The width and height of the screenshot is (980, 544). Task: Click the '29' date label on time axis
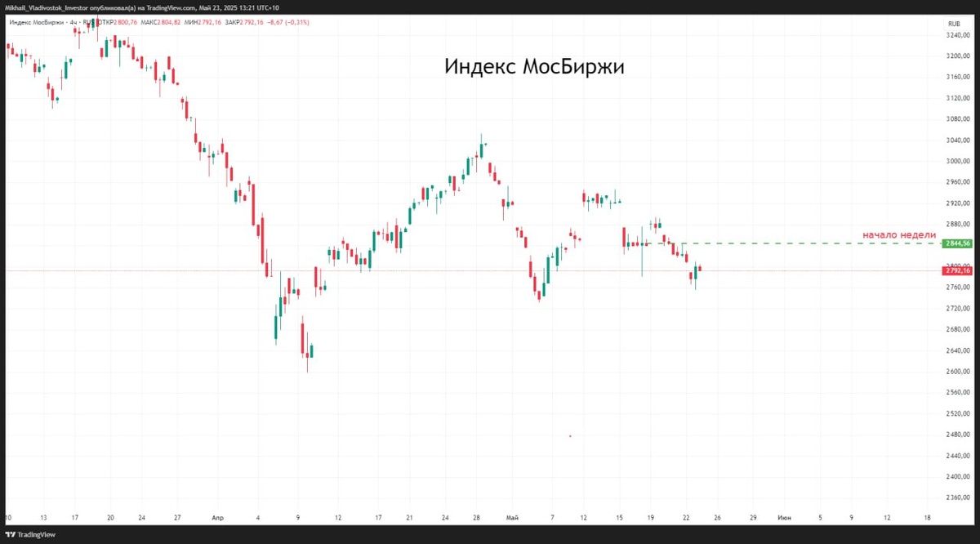[752, 517]
